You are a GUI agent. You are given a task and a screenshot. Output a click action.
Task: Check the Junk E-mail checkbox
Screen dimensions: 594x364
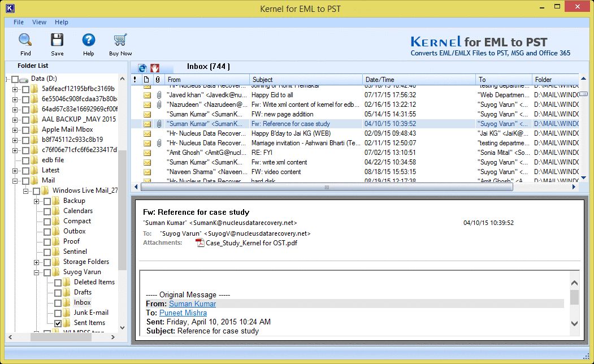pos(58,313)
